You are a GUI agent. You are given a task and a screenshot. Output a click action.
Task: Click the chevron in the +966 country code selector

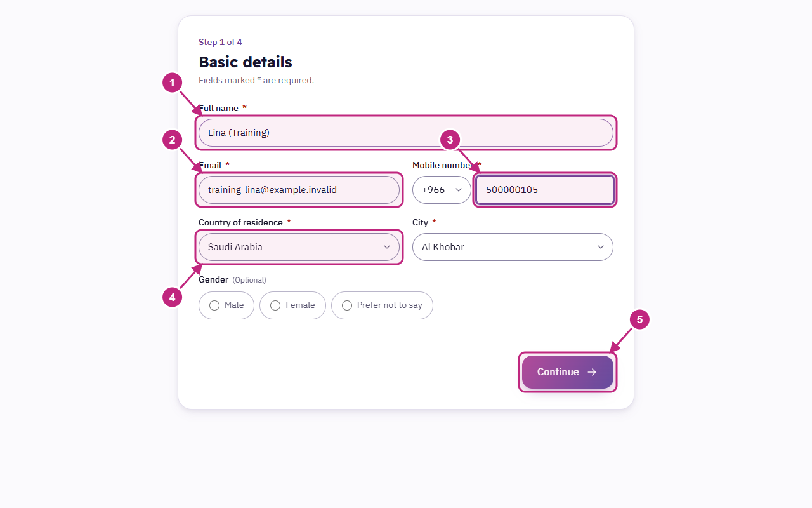click(459, 190)
